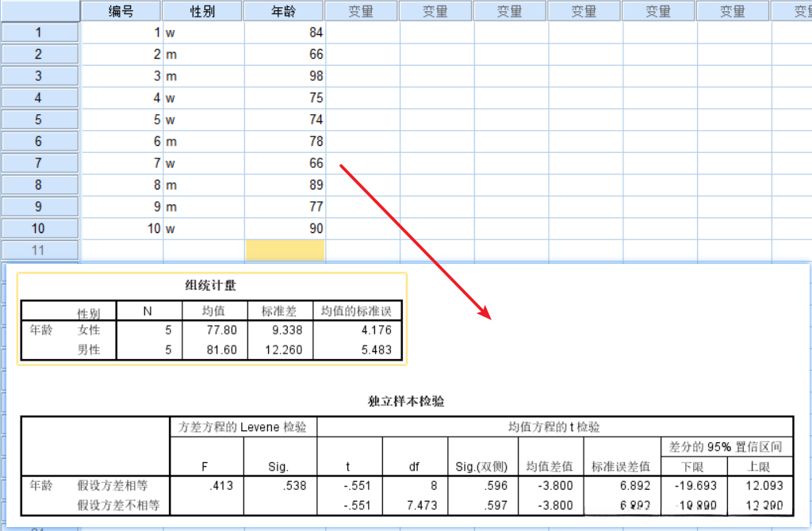The height and width of the screenshot is (531, 812).
Task: Click gender cell 'm' in row 2
Action: (x=204, y=55)
